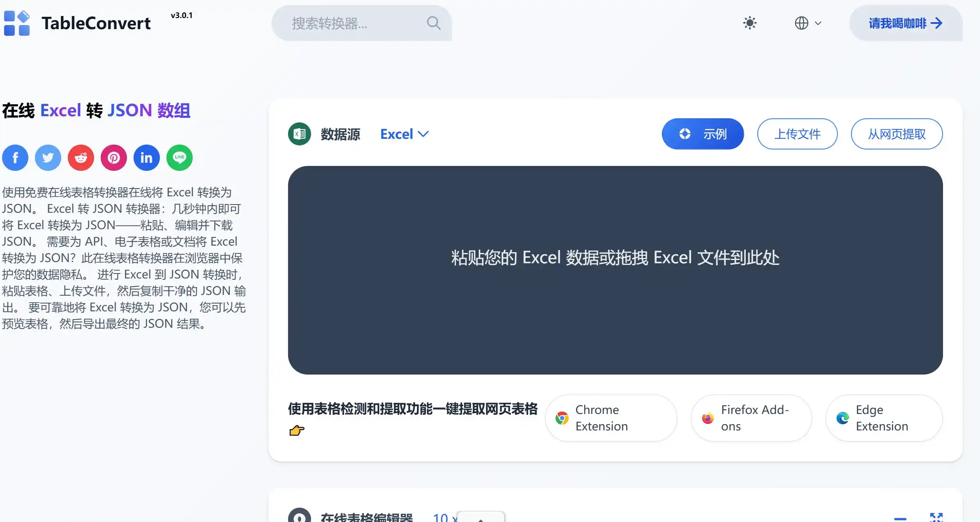
Task: Expand the Excel data source dropdown
Action: click(404, 134)
